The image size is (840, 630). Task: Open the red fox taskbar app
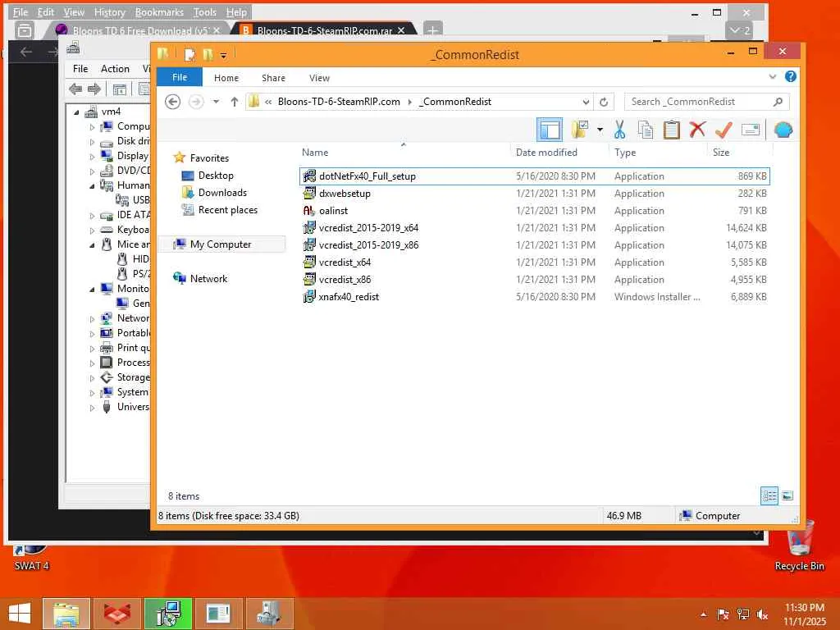(x=117, y=614)
